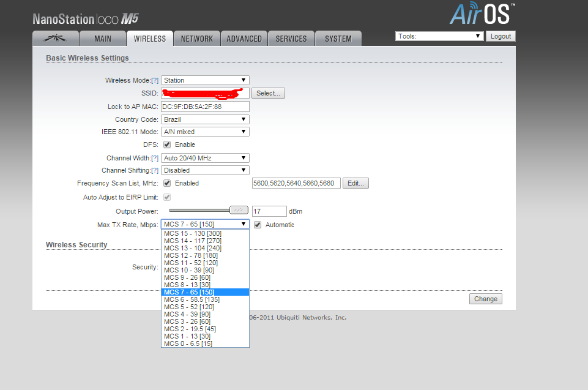Select MCS 2 - 19.5 [45] rate
Image resolution: width=588 pixels, height=390 pixels.
click(205, 329)
